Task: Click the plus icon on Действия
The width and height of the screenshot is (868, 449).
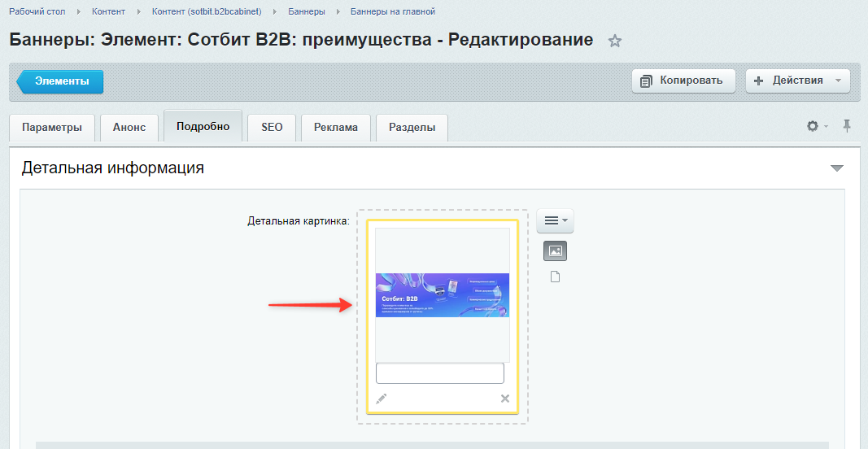Action: click(x=759, y=81)
